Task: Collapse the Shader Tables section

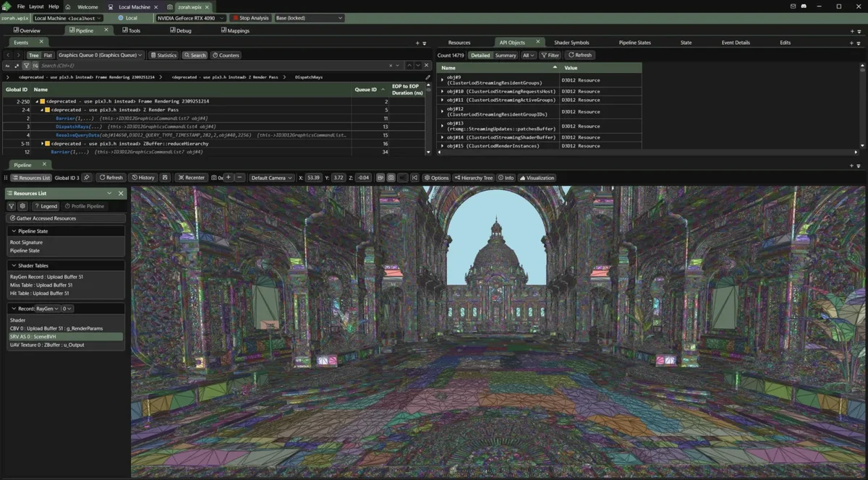Action: pyautogui.click(x=13, y=265)
